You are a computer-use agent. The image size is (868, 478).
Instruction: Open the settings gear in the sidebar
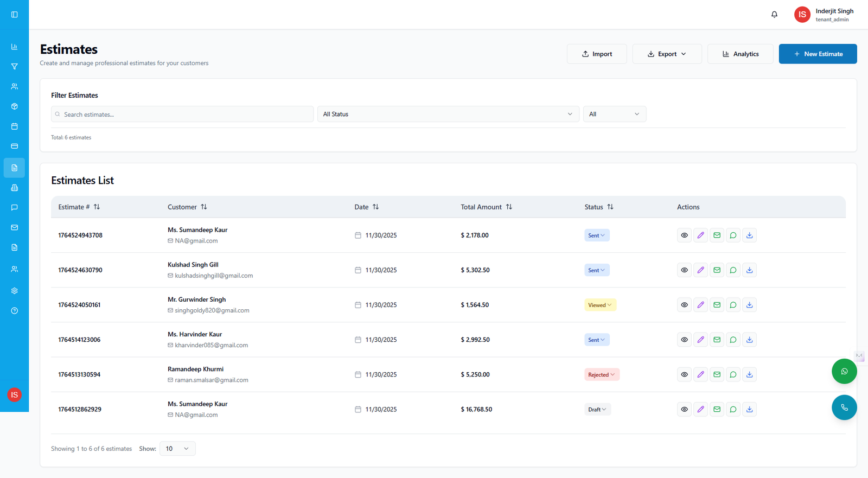click(15, 291)
